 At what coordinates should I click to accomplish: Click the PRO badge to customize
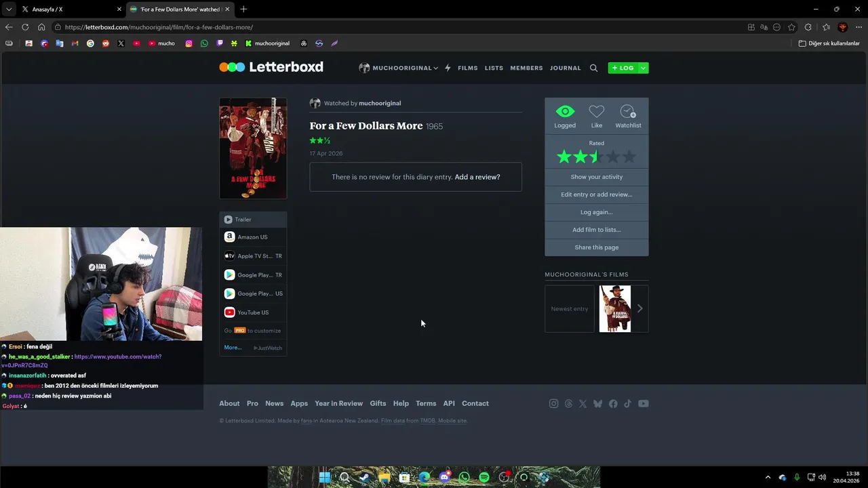pyautogui.click(x=239, y=331)
